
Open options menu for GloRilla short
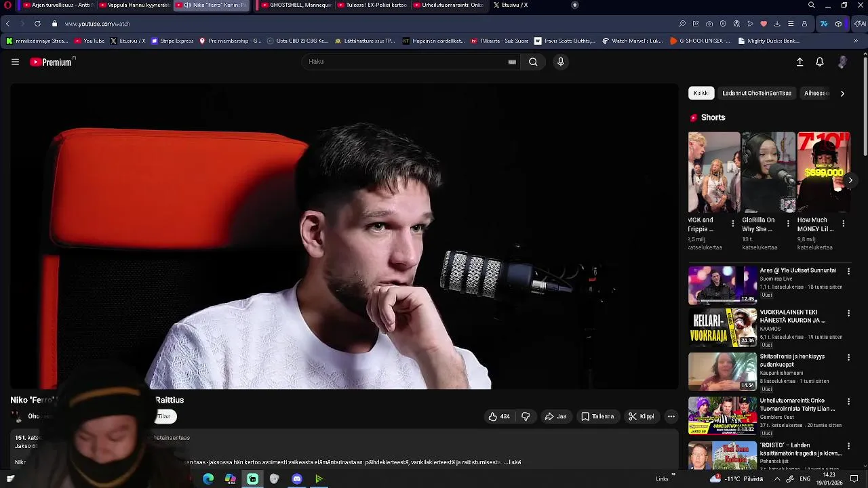787,223
